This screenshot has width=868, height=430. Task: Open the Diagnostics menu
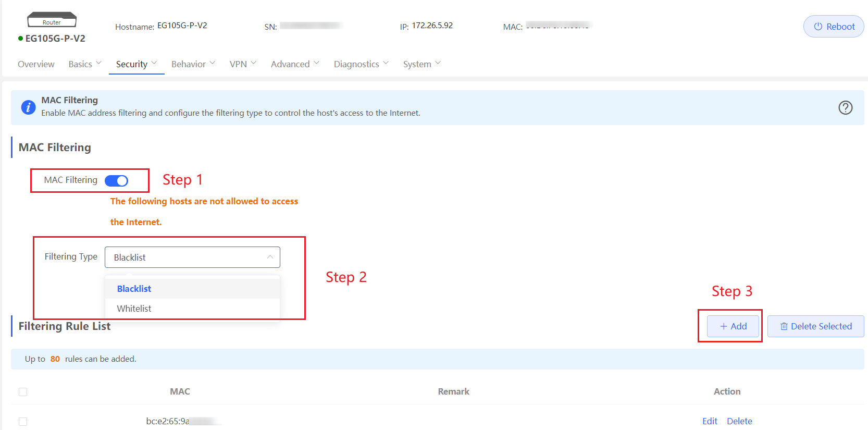[x=361, y=64]
